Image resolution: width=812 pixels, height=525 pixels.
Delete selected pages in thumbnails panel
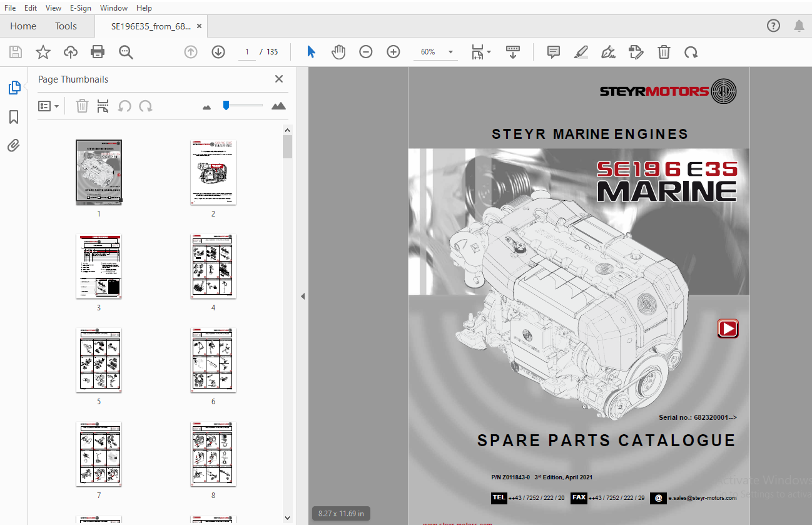coord(82,106)
